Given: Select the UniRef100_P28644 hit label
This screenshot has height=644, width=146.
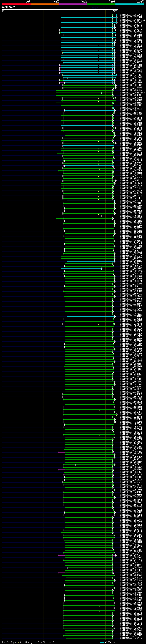Looking at the screenshot, I should tap(131, 153).
